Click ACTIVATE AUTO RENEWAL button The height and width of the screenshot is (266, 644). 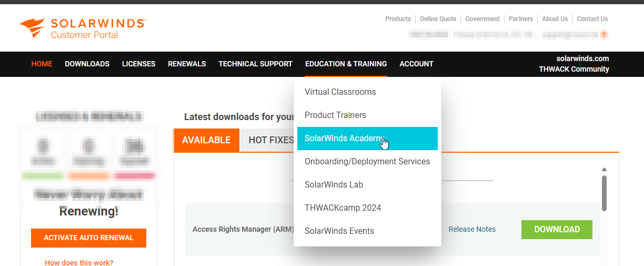88,238
